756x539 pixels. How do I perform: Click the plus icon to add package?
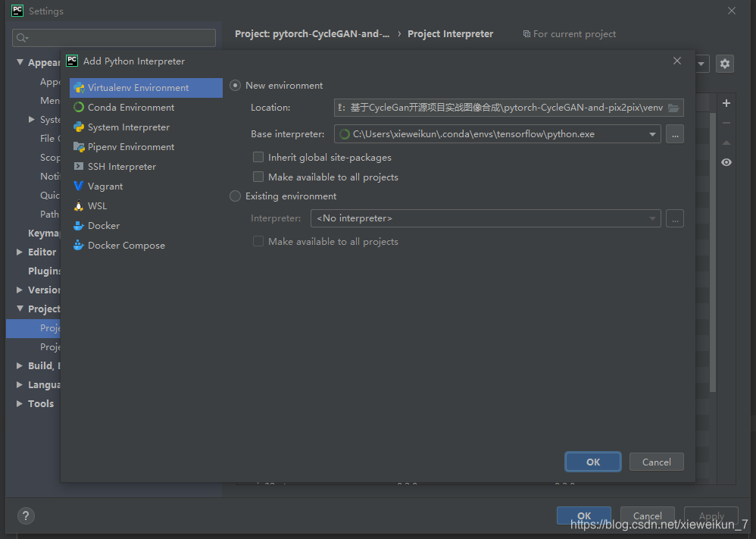pyautogui.click(x=726, y=103)
